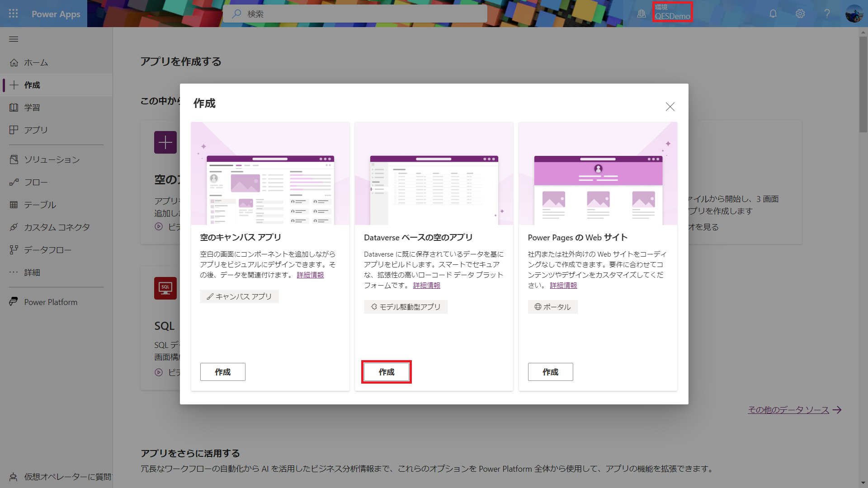Open カスタム コネクタ in the sidebar

pos(56,227)
